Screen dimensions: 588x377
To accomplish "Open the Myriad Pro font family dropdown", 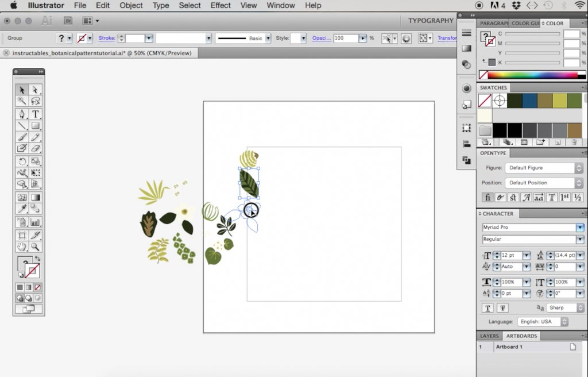I will tap(580, 228).
